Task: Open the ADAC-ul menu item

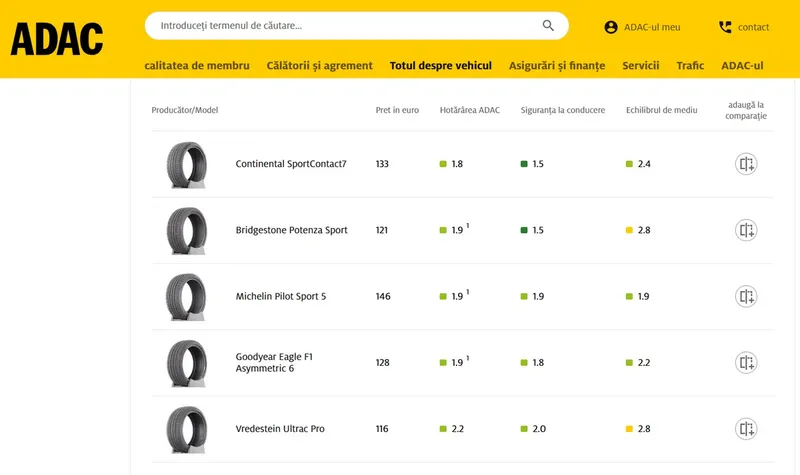Action: (x=742, y=66)
